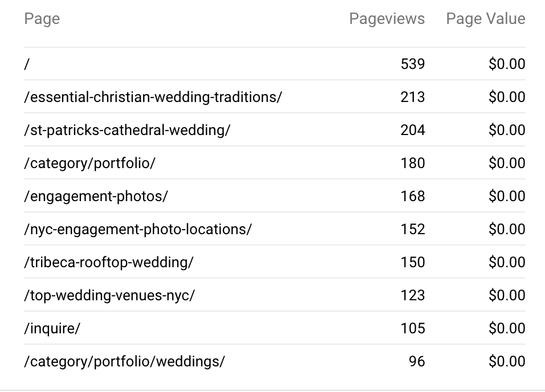Open the root page path /
This screenshot has width=545, height=392.
click(27, 64)
